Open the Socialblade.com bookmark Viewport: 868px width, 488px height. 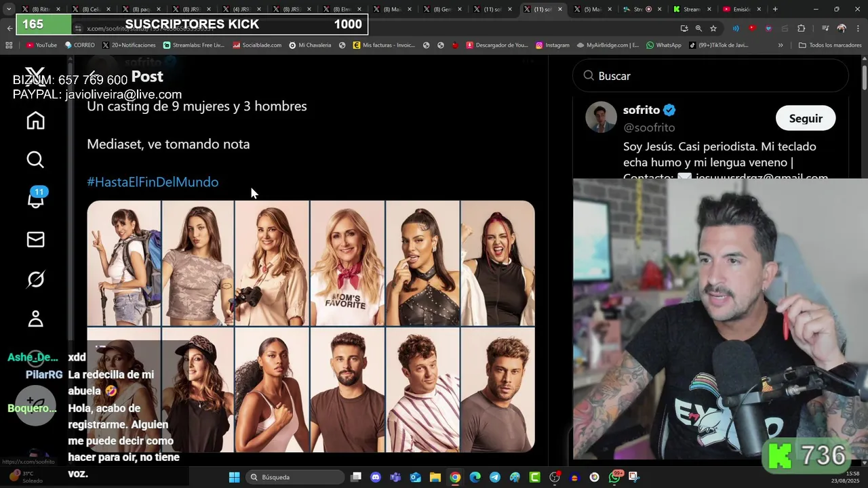pos(257,45)
